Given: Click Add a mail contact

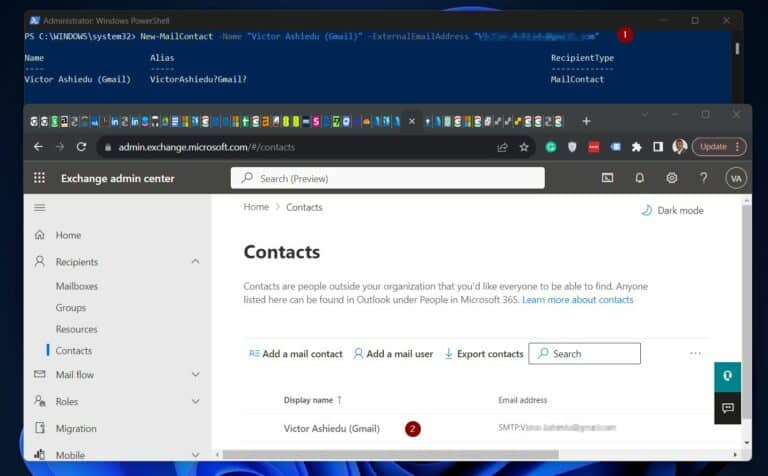Looking at the screenshot, I should pos(296,354).
